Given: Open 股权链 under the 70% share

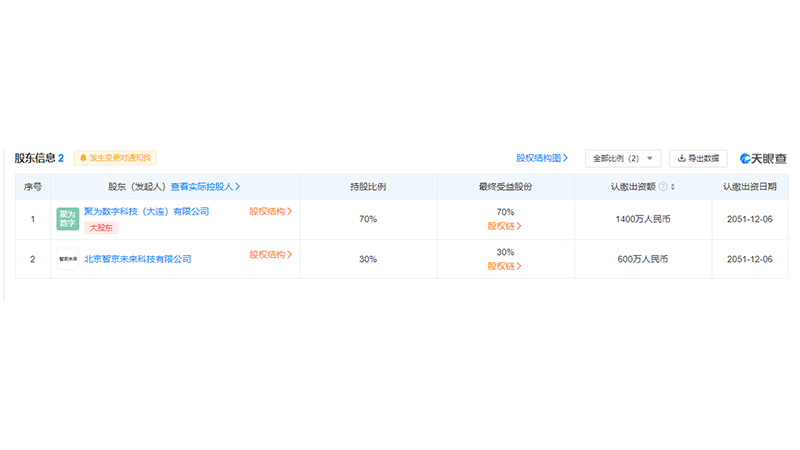Looking at the screenshot, I should tap(504, 226).
